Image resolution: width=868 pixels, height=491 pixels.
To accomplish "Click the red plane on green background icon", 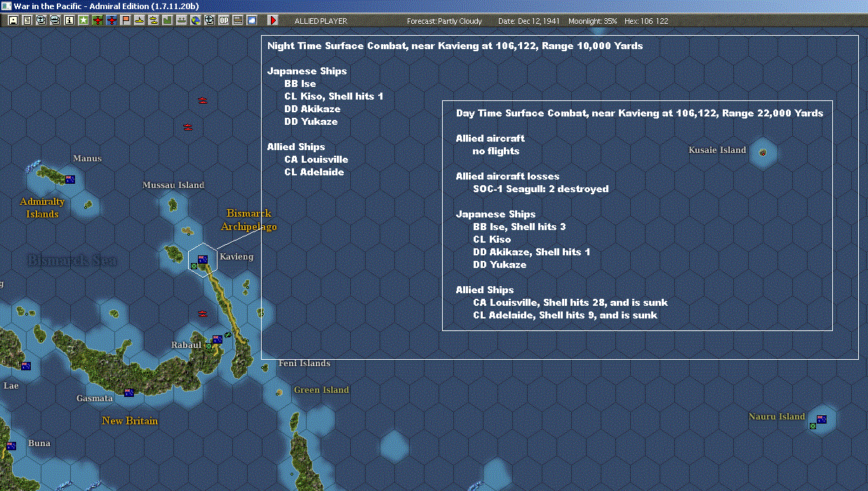I will point(98,20).
